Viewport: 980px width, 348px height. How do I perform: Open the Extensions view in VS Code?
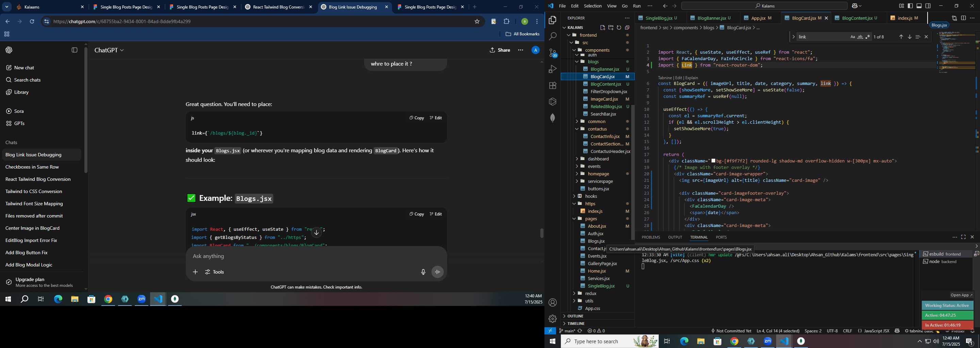(x=552, y=86)
